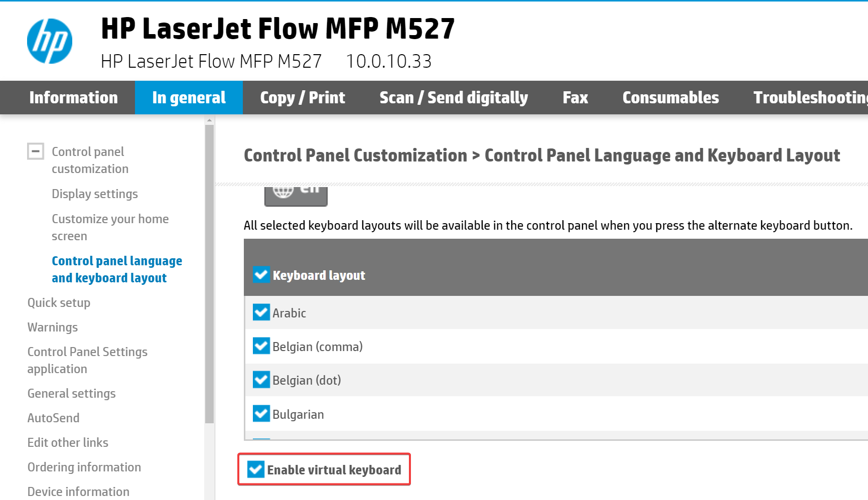Open Display settings in the sidebar

(95, 194)
